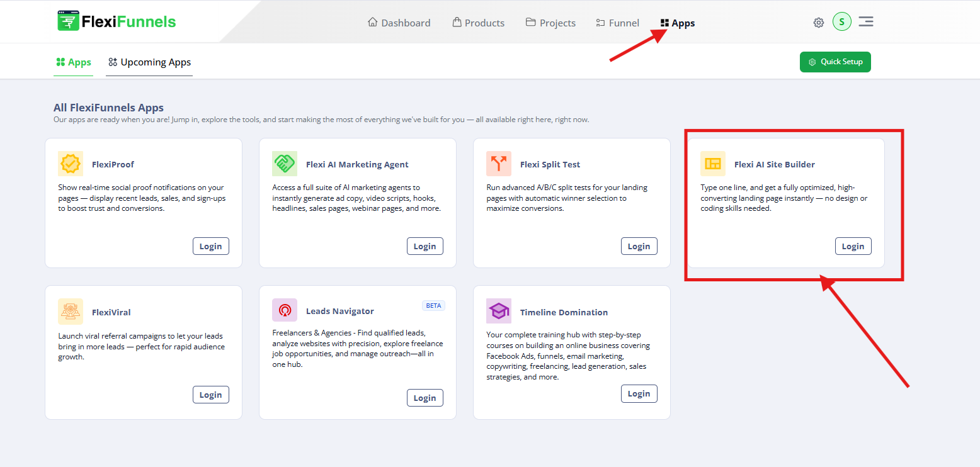Click the Apps grid icon in navigation
The image size is (980, 467).
tap(664, 23)
